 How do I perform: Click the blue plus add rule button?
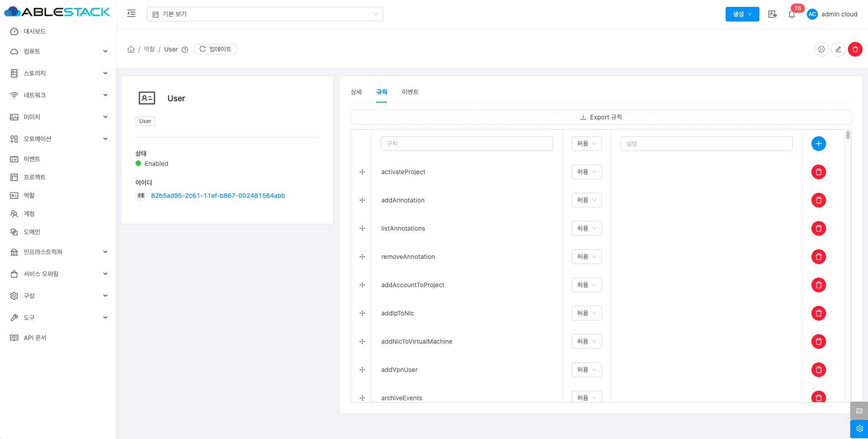click(818, 144)
